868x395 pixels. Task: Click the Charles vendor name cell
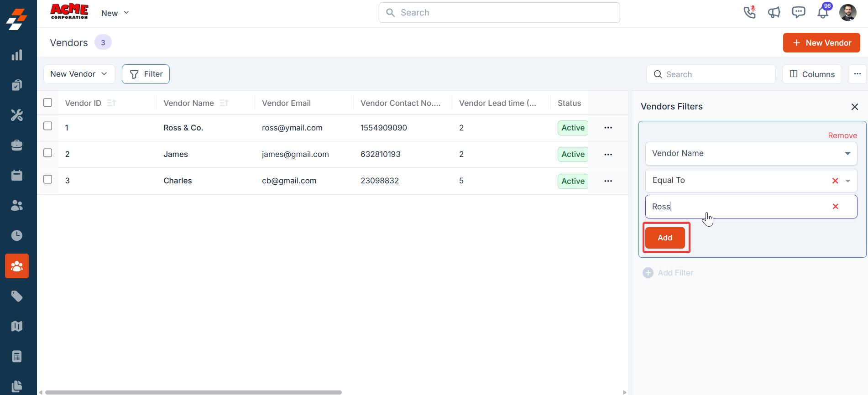pos(178,181)
